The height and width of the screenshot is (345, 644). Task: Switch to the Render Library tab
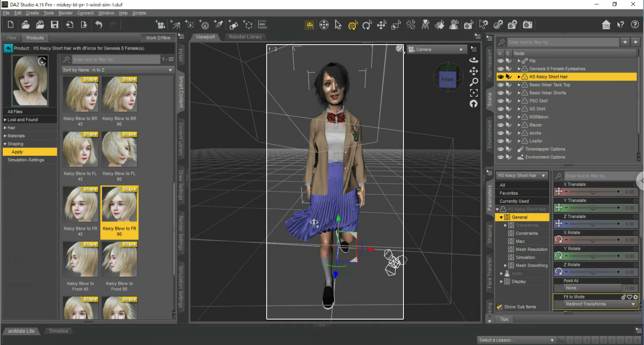245,37
